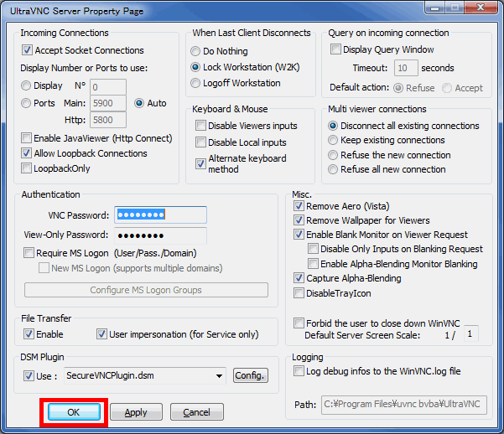The width and height of the screenshot is (504, 434).
Task: Check Log debug infos to WinVNC.log file
Action: (299, 371)
